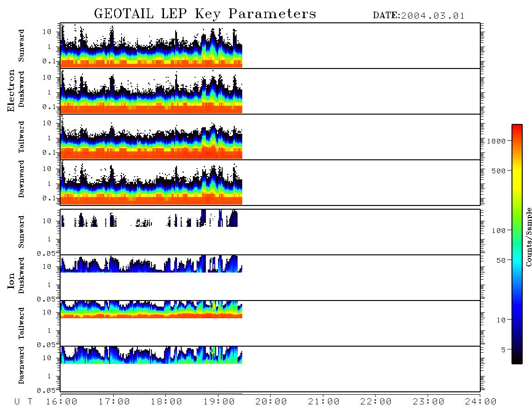Screen dimensions: 532x410
Task: Click the Electron Tailward spectrogram data
Action: (x=151, y=137)
